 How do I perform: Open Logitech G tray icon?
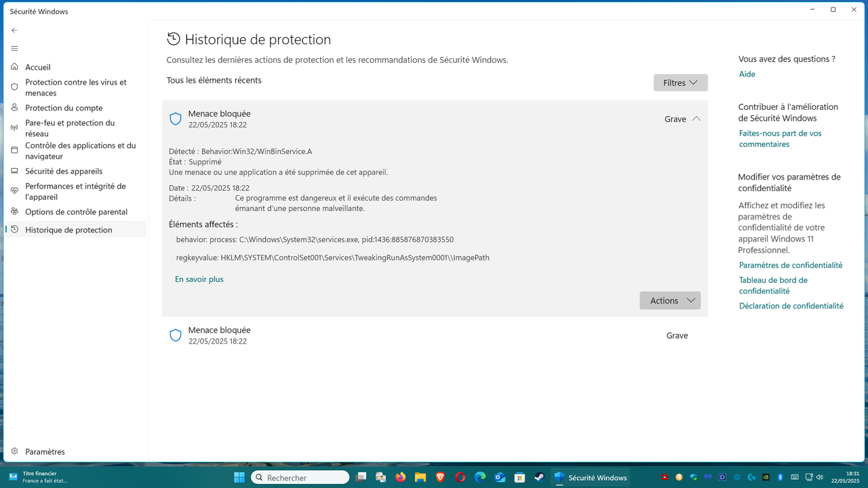pos(751,477)
